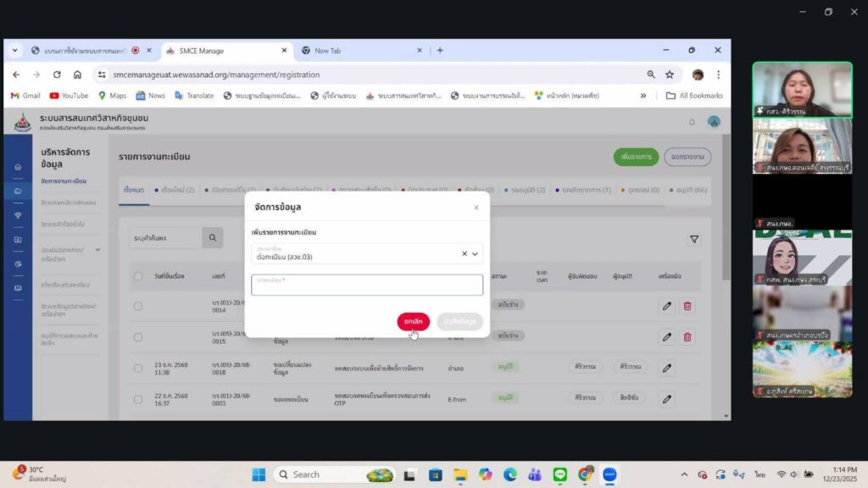Check the checkbox for row dated 23 ธ.ค. 2568
Screen dimensions: 868x488
[138, 368]
